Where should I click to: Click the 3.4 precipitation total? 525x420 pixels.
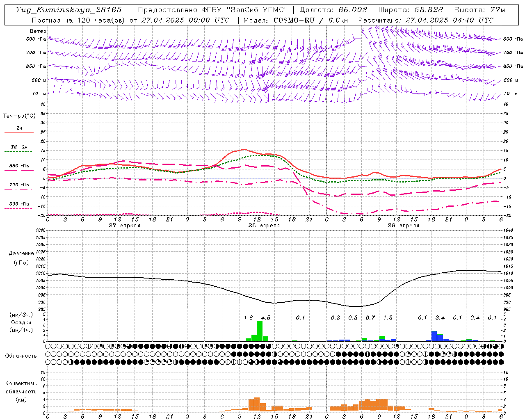pyautogui.click(x=440, y=317)
